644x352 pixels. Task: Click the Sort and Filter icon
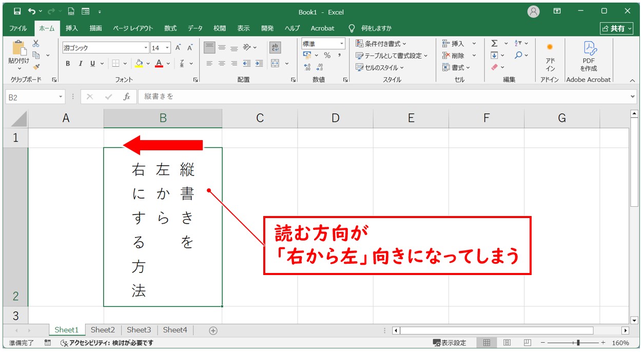click(x=518, y=44)
